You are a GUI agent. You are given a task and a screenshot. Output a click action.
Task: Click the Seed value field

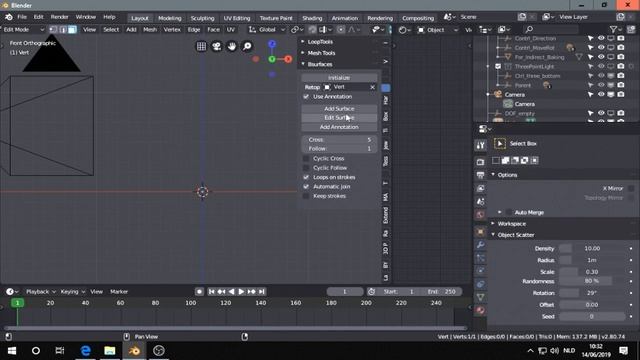coord(591,316)
